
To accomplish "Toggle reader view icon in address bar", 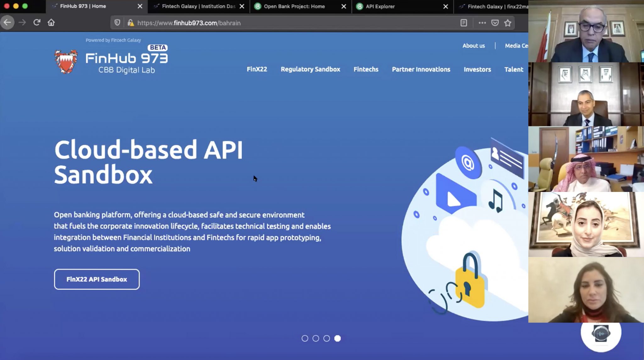I will [x=464, y=23].
